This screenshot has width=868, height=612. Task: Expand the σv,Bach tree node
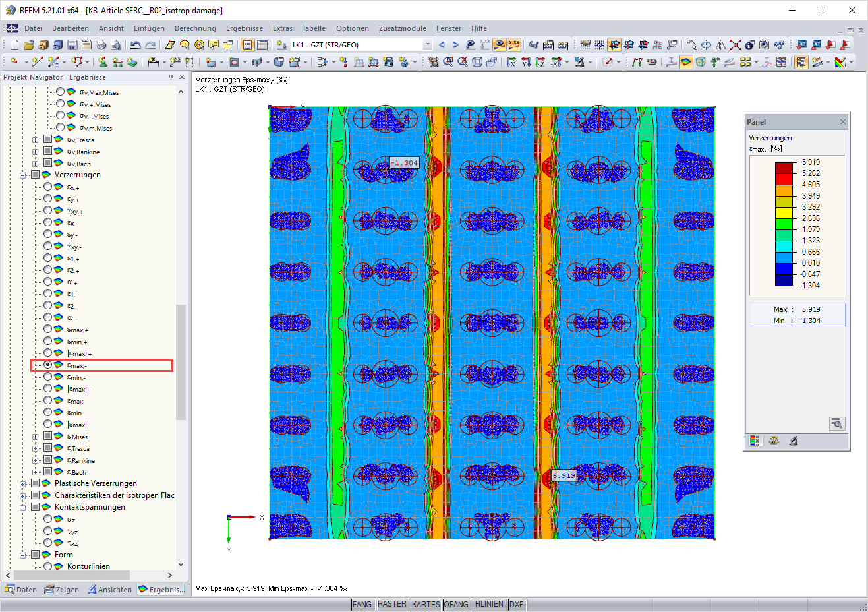(x=36, y=164)
